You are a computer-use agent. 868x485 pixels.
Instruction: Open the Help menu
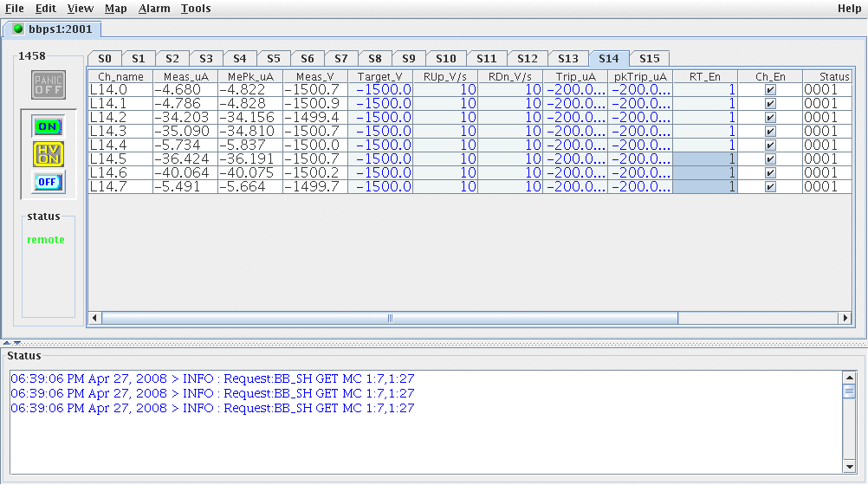pyautogui.click(x=849, y=9)
